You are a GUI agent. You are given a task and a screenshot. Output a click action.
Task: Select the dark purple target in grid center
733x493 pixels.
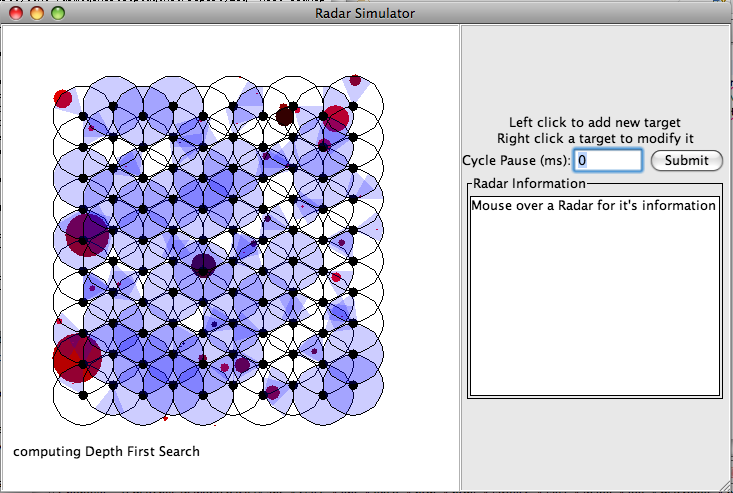pyautogui.click(x=204, y=265)
